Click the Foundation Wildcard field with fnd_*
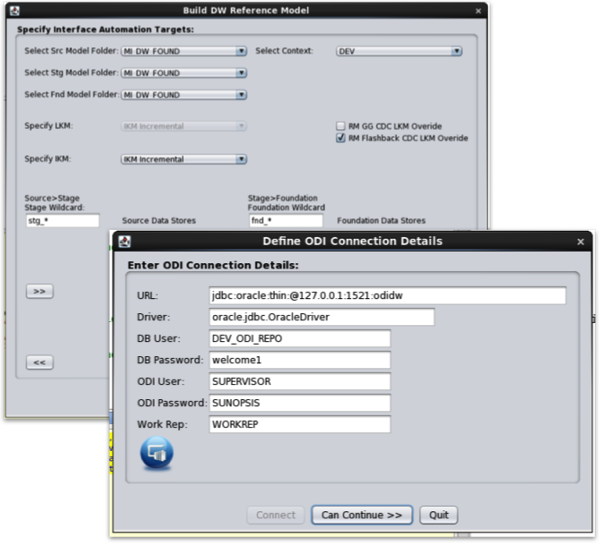The width and height of the screenshot is (600, 543). (x=286, y=220)
